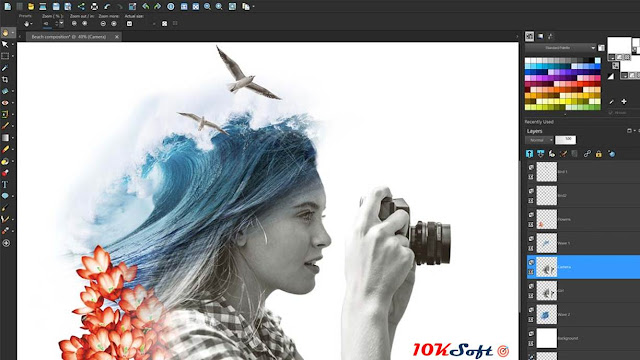Select the Text tool
The width and height of the screenshot is (640, 360).
point(5,184)
